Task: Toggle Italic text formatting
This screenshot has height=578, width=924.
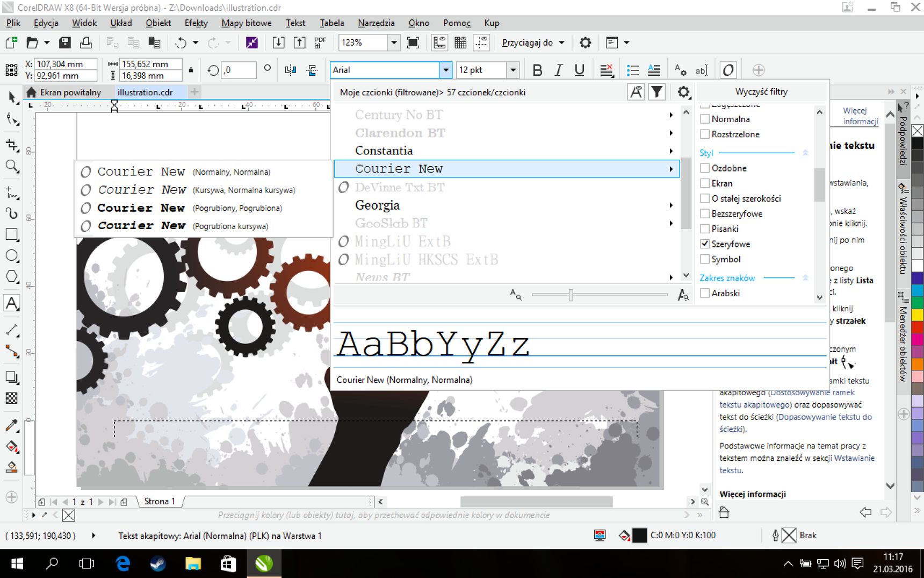Action: (559, 70)
